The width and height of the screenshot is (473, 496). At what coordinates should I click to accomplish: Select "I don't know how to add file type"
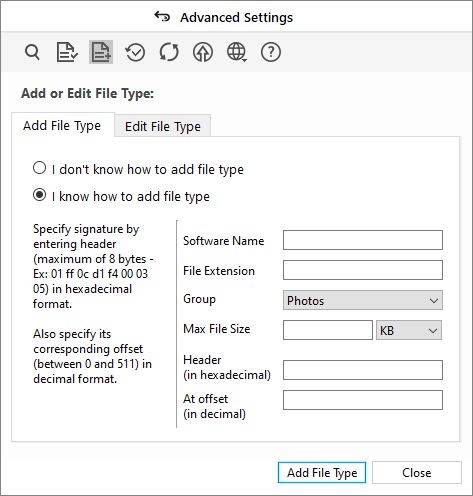(x=138, y=169)
